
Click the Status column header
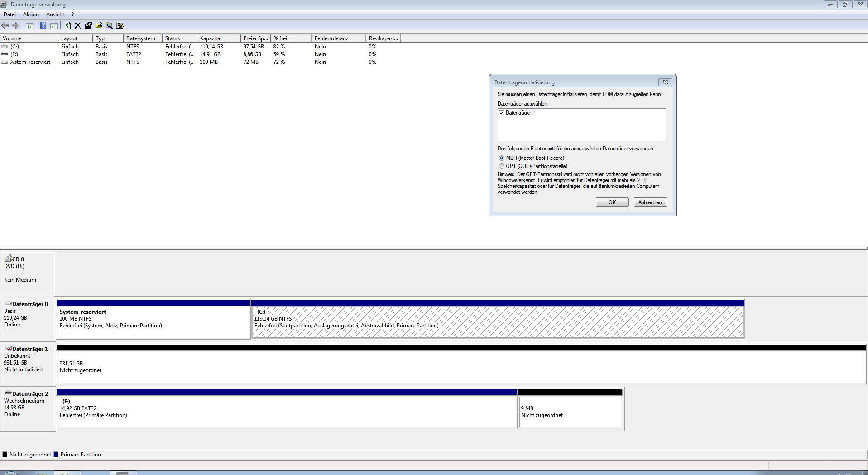click(x=180, y=38)
